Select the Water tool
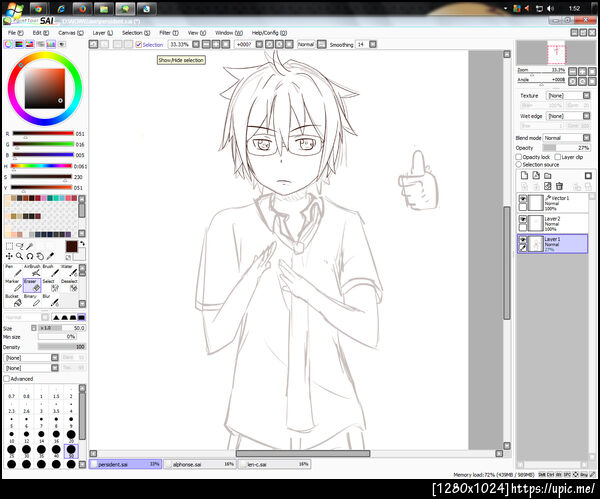 tap(69, 271)
